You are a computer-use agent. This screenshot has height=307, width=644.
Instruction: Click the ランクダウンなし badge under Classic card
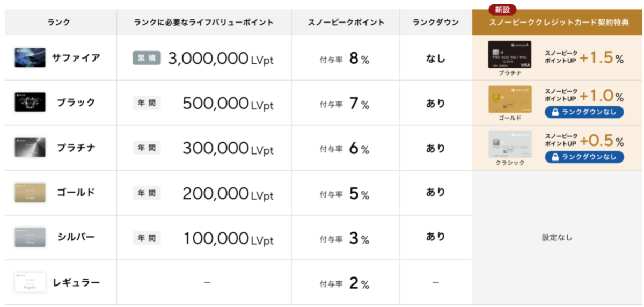pyautogui.click(x=584, y=157)
